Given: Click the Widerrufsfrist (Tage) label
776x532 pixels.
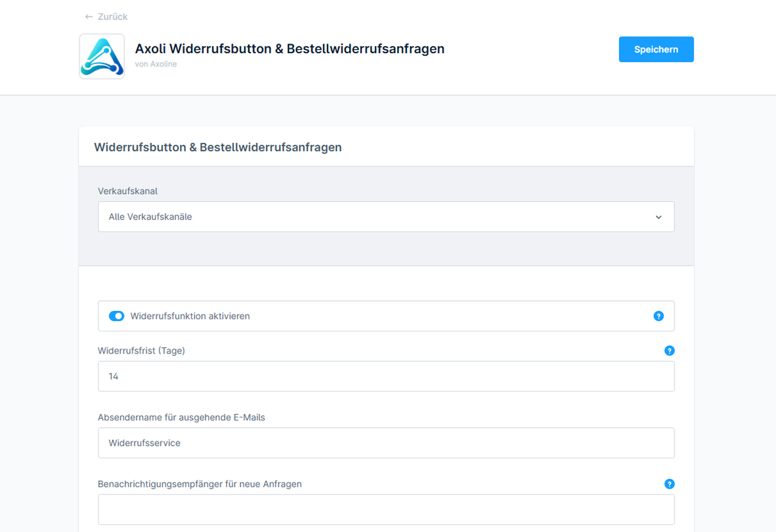Looking at the screenshot, I should coord(141,350).
